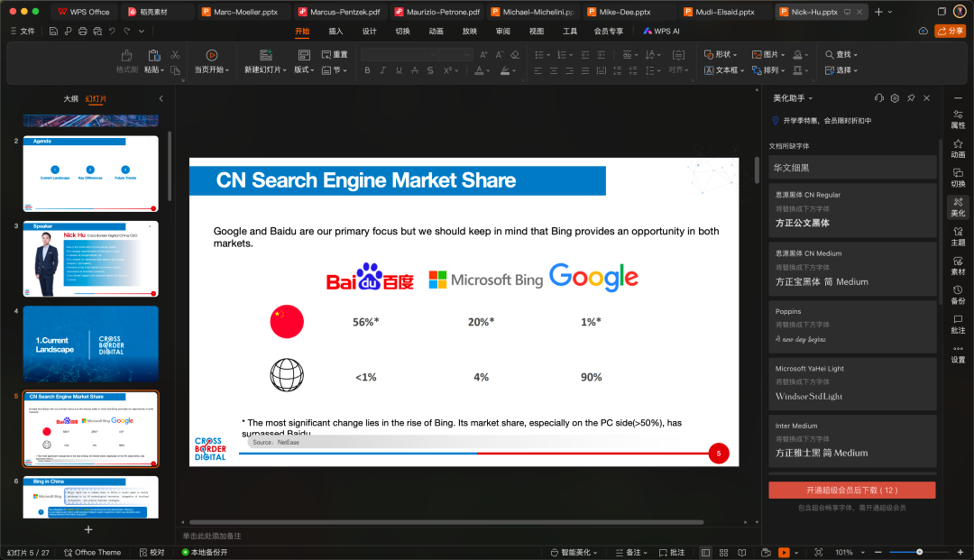The image size is (974, 560).
Task: Open the Backup (备份) sidebar panel
Action: [x=958, y=295]
